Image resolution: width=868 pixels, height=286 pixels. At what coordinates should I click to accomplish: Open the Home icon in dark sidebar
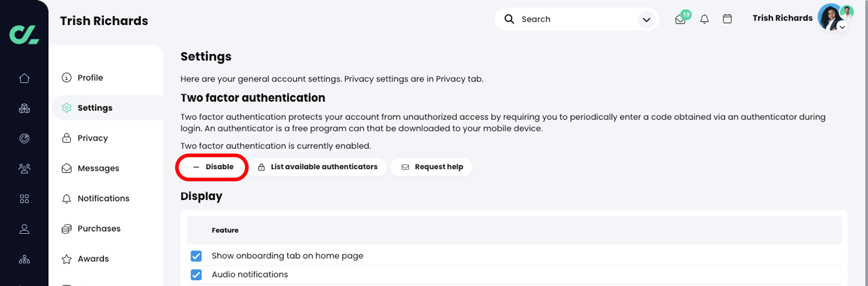pos(24,78)
